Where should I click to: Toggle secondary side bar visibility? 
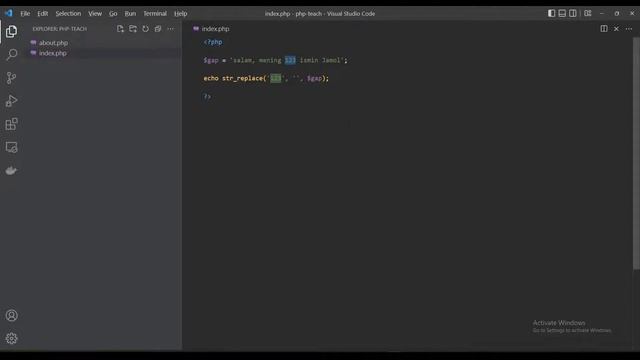pos(573,13)
